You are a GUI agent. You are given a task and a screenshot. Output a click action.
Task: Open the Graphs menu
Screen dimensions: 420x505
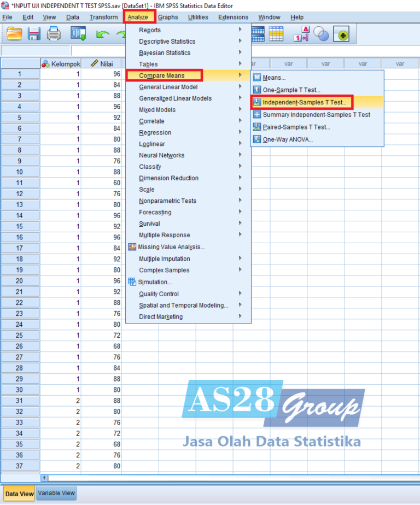coord(168,17)
